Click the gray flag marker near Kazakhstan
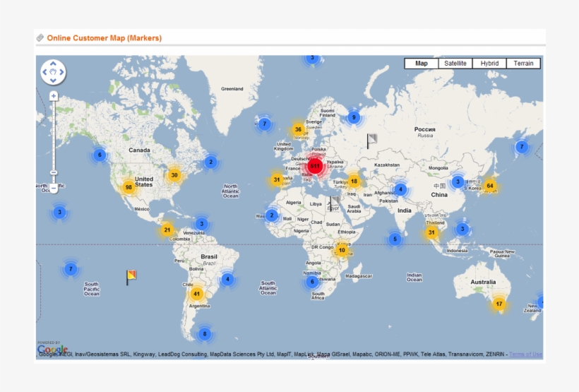 pyautogui.click(x=371, y=141)
